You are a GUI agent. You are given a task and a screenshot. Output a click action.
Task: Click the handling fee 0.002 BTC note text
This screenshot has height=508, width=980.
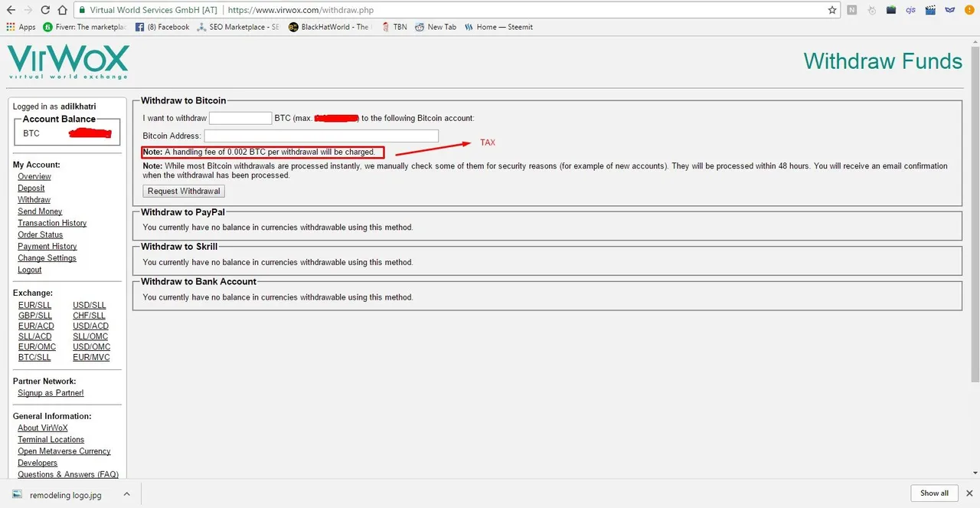pos(259,152)
